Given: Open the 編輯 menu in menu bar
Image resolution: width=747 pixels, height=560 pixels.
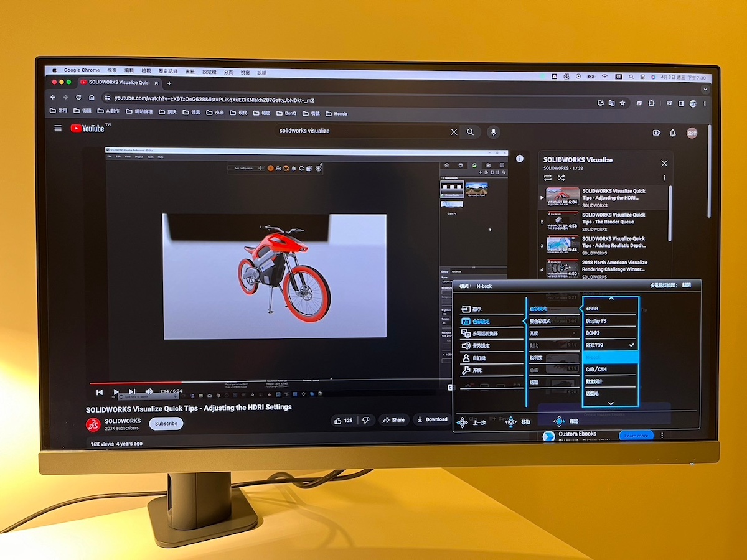Looking at the screenshot, I should click(x=129, y=71).
